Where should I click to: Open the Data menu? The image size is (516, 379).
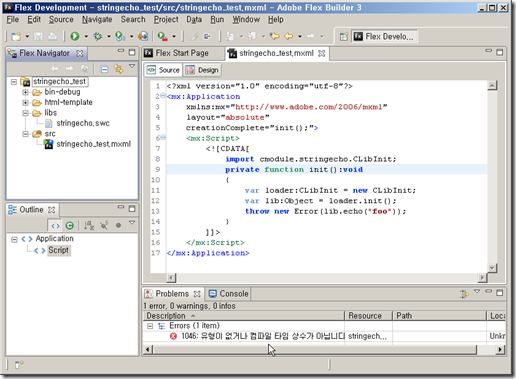click(194, 20)
